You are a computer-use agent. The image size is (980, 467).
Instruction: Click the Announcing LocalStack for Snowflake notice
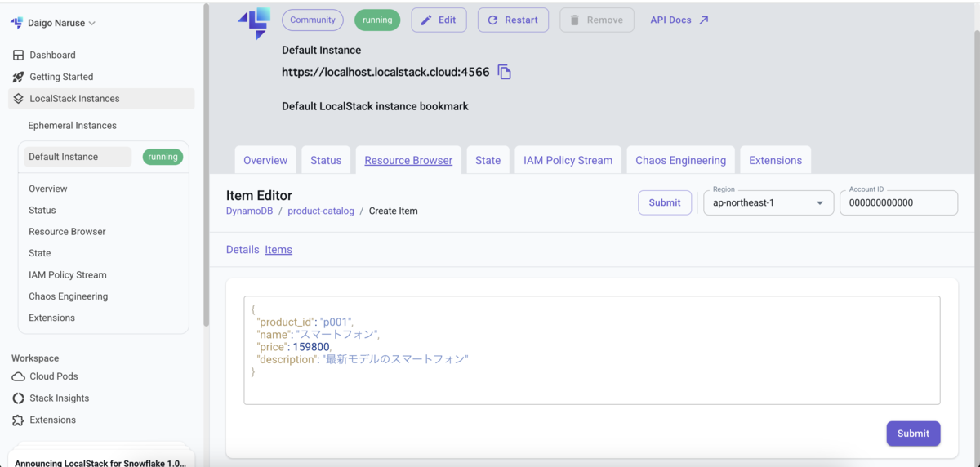point(100,463)
